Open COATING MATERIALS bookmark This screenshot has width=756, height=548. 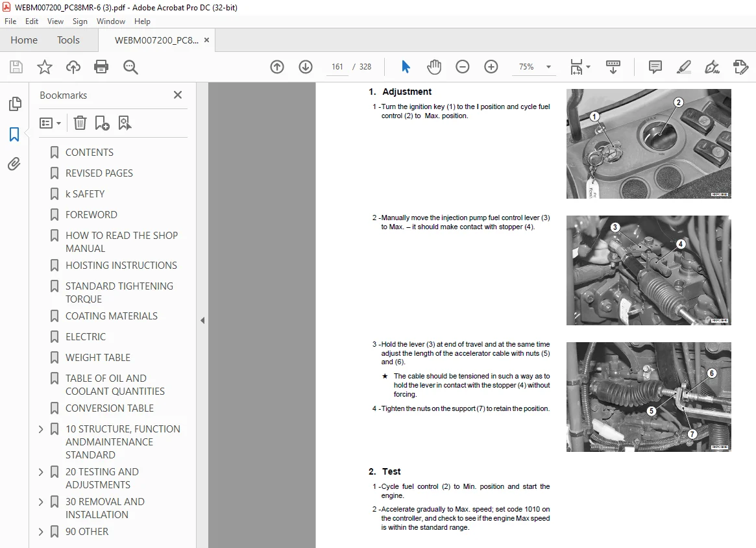click(x=112, y=316)
